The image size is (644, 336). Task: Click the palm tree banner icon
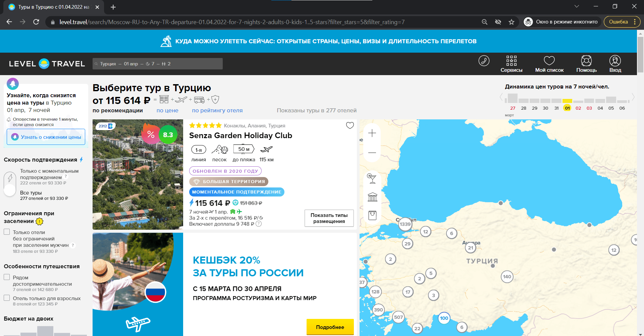tap(166, 41)
